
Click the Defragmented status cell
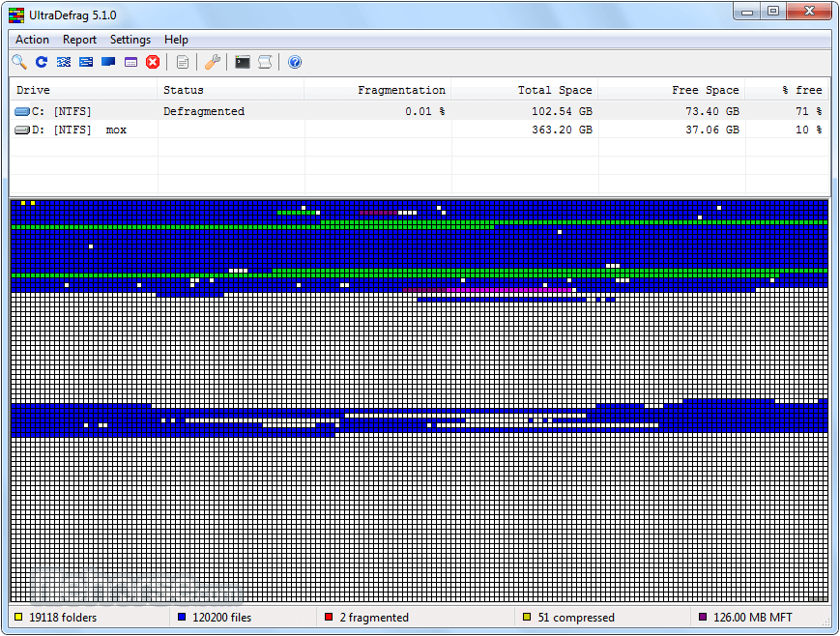204,111
